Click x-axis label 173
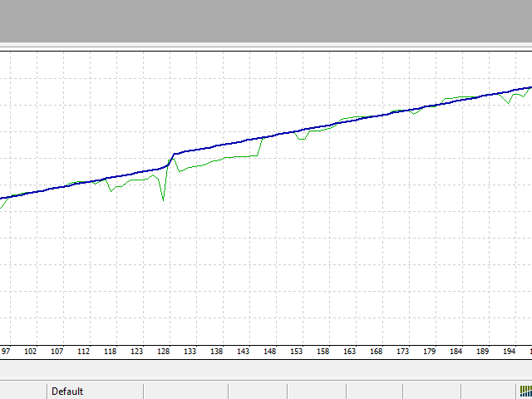The height and width of the screenshot is (399, 532). (403, 352)
